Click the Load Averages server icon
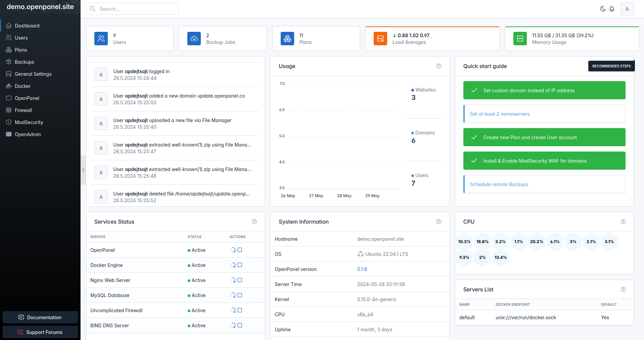 pyautogui.click(x=380, y=39)
